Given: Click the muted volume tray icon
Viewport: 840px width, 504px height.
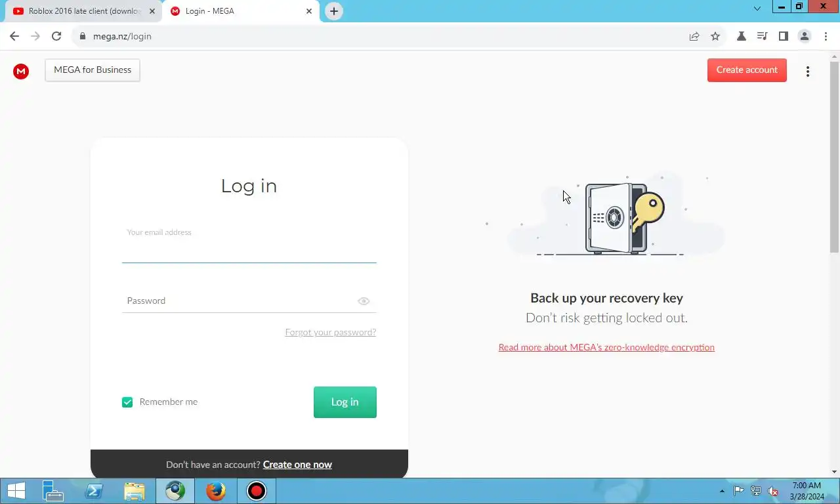Looking at the screenshot, I should (773, 491).
